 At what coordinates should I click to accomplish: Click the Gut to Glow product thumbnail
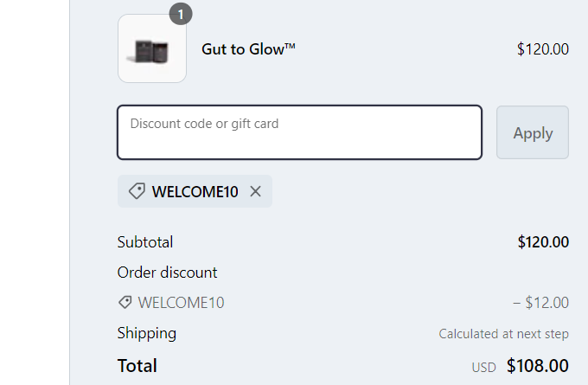coord(152,48)
